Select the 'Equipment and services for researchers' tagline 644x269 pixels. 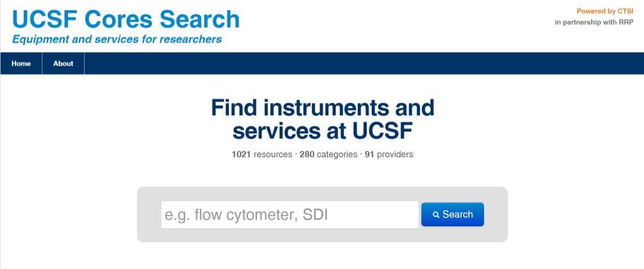(117, 40)
